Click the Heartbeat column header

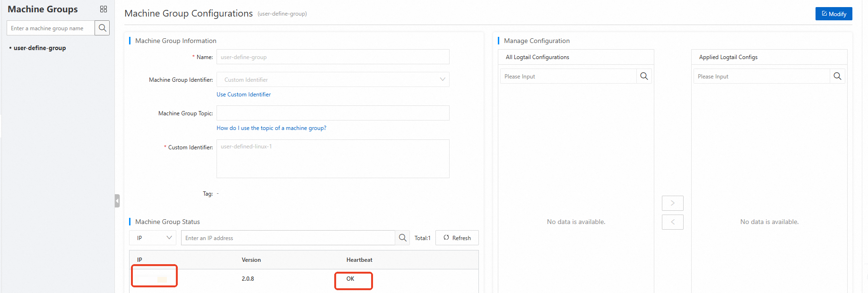359,260
